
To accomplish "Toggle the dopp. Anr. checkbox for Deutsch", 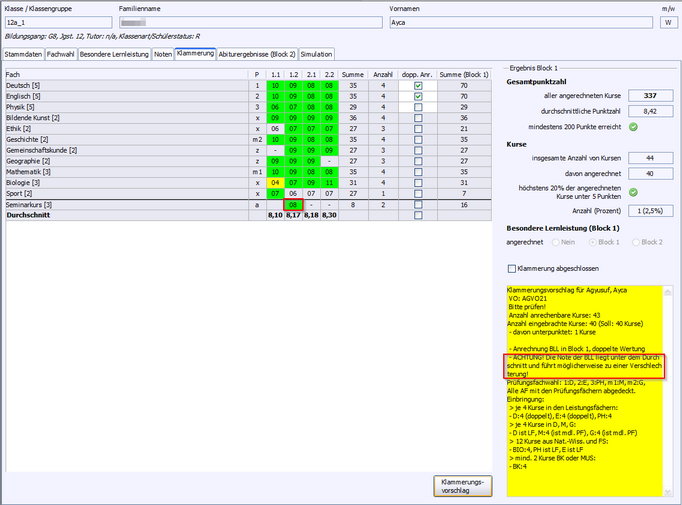I will (x=418, y=86).
